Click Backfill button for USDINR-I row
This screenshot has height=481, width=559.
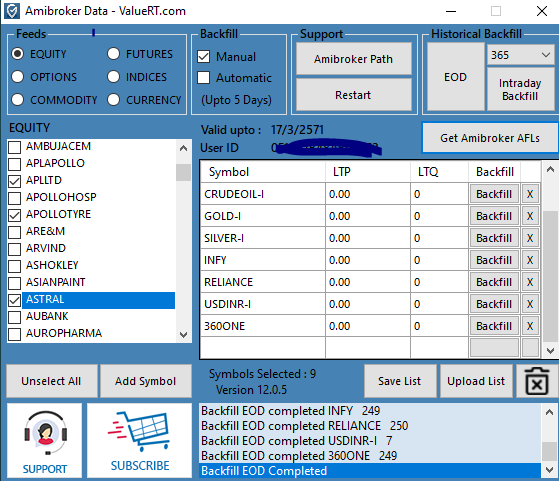pyautogui.click(x=494, y=304)
